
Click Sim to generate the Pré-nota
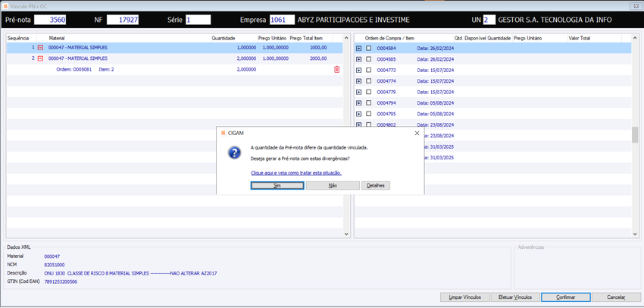277,185
